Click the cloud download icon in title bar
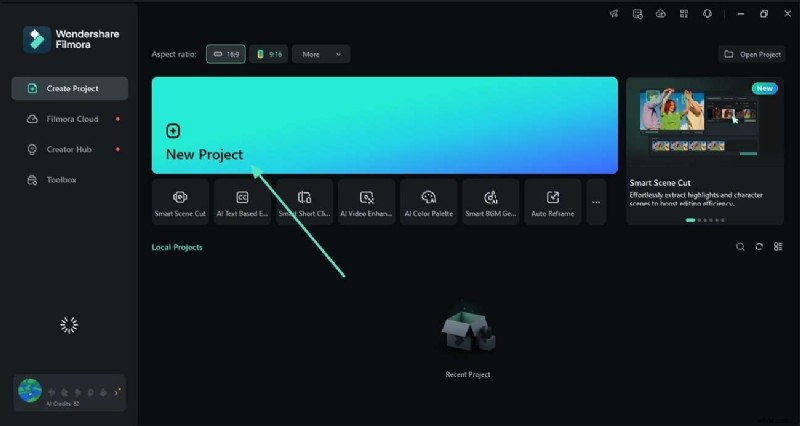 [661, 14]
